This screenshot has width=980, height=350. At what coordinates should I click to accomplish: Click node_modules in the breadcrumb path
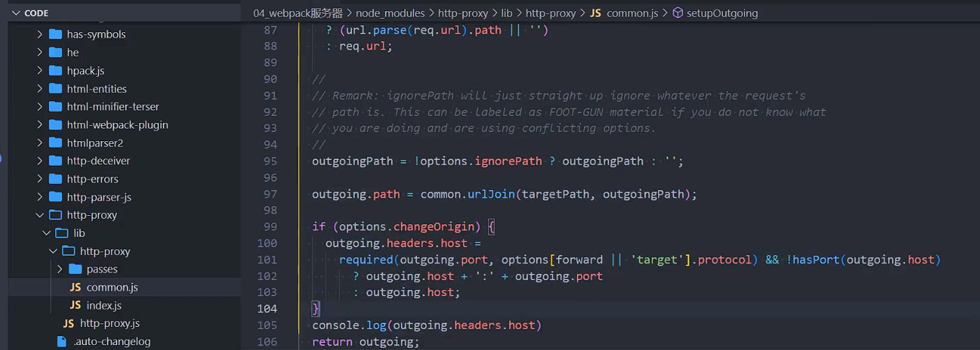390,13
